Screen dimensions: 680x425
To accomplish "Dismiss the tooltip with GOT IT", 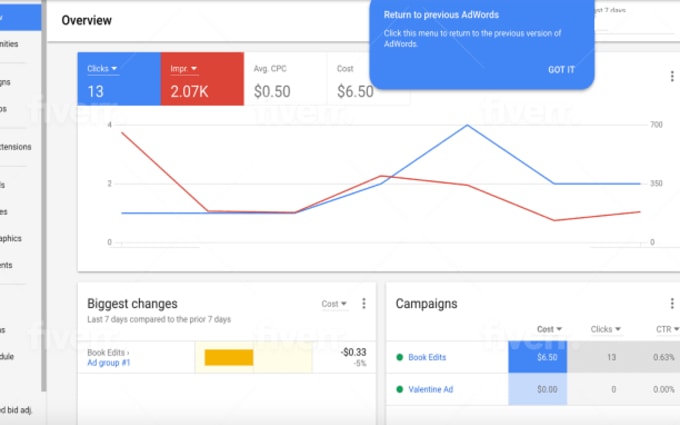I will tap(561, 70).
